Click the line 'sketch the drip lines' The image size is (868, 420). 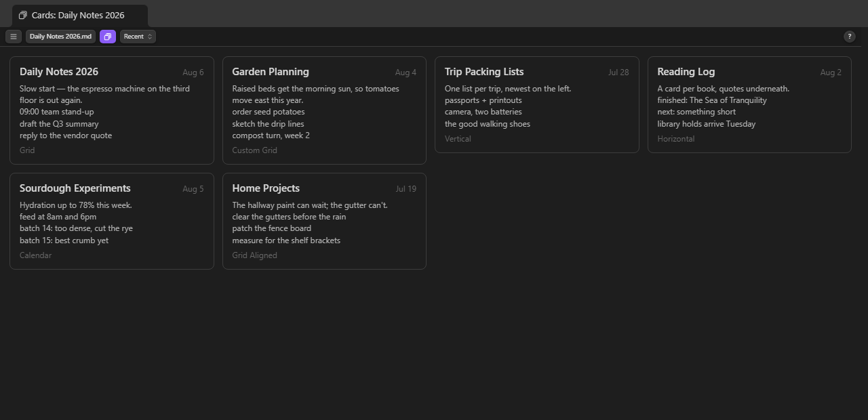click(x=268, y=124)
